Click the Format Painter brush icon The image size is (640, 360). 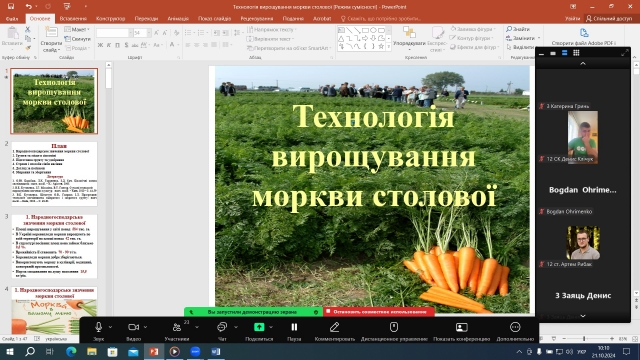(28, 48)
